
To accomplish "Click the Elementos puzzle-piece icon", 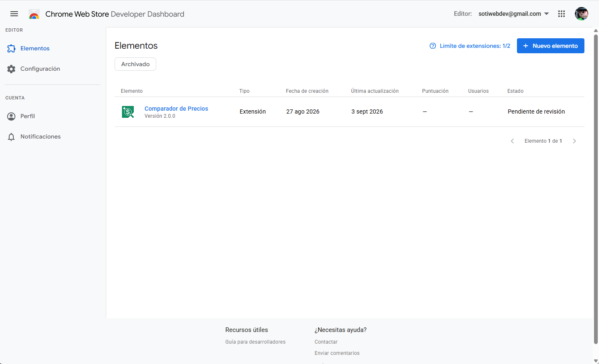I will [11, 49].
